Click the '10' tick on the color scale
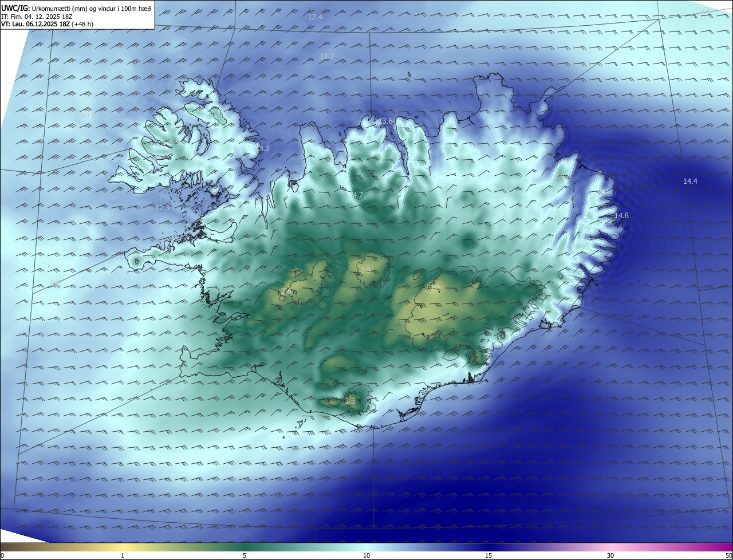The height and width of the screenshot is (560, 733). 366,556
